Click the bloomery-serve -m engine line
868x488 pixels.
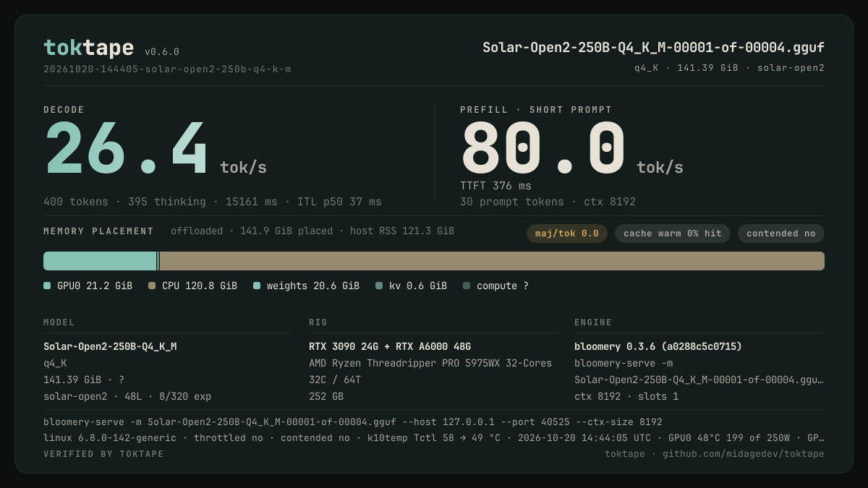[624, 364]
